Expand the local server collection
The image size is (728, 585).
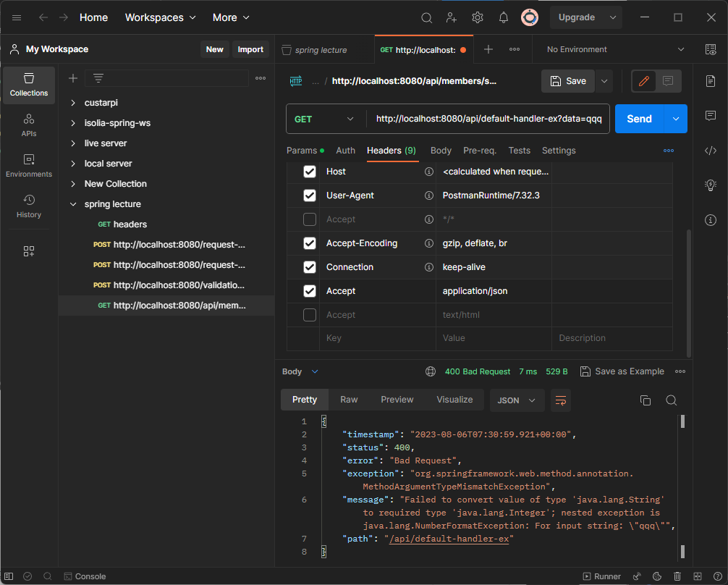point(73,164)
